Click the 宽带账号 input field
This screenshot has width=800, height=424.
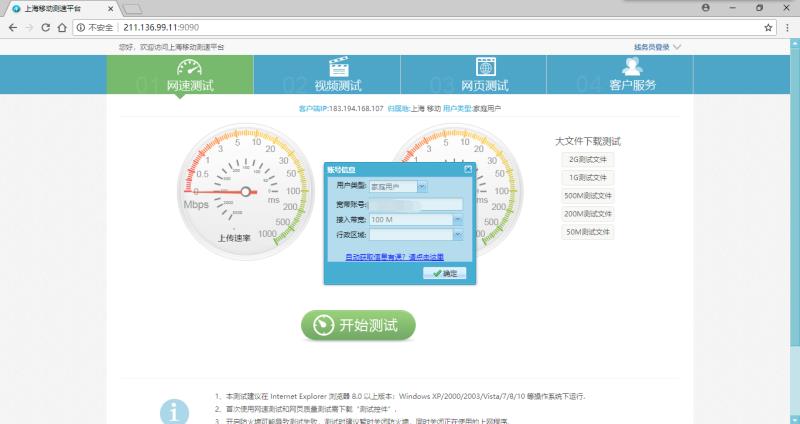pyautogui.click(x=415, y=205)
